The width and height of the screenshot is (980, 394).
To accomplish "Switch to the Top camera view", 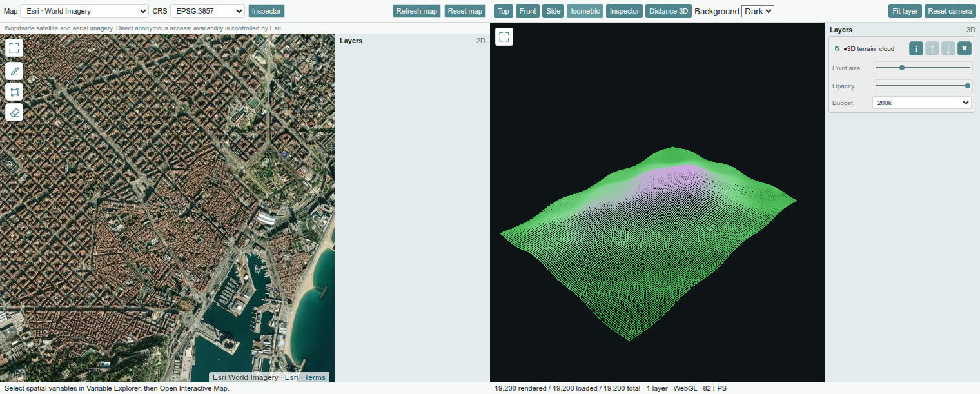I will [x=504, y=11].
